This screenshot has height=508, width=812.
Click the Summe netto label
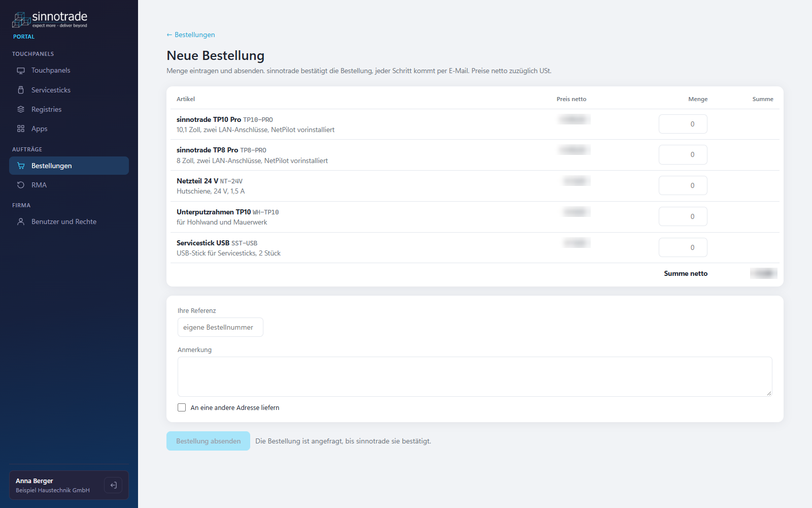tap(686, 273)
